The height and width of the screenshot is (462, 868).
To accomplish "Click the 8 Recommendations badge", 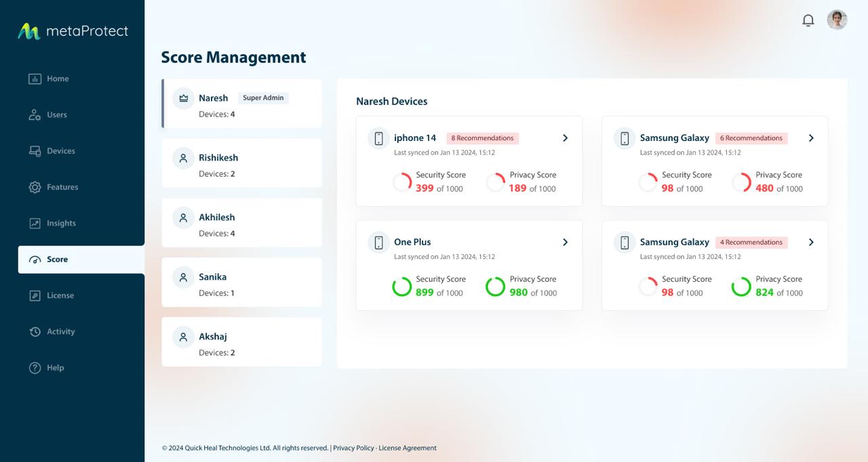I will (483, 138).
